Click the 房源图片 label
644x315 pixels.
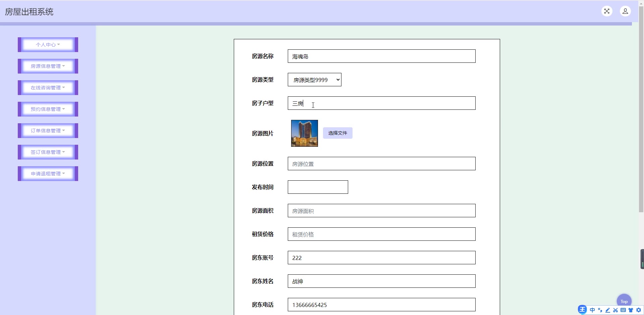click(x=263, y=133)
